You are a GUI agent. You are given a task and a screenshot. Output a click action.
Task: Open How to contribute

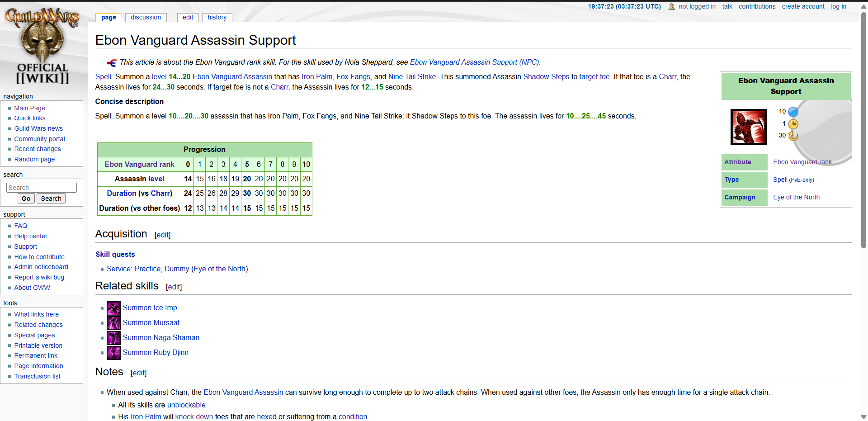pyautogui.click(x=39, y=257)
